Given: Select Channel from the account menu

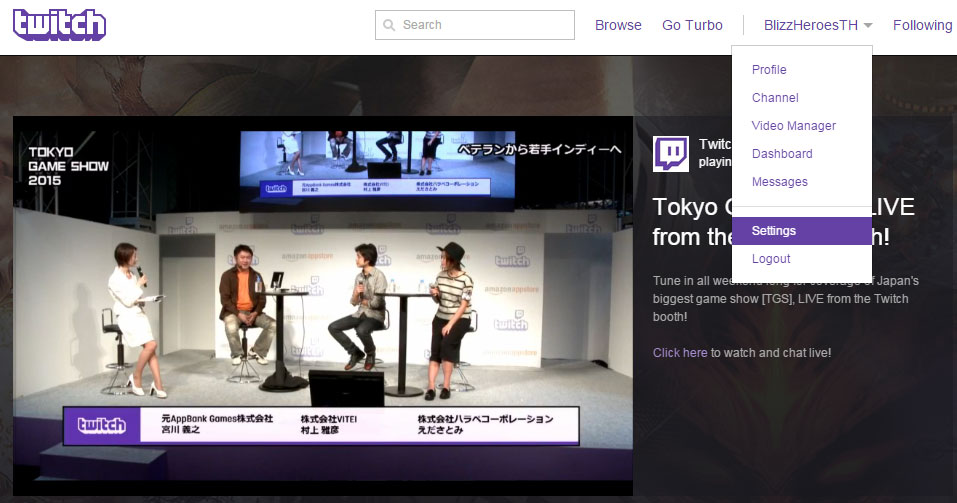Looking at the screenshot, I should click(775, 98).
